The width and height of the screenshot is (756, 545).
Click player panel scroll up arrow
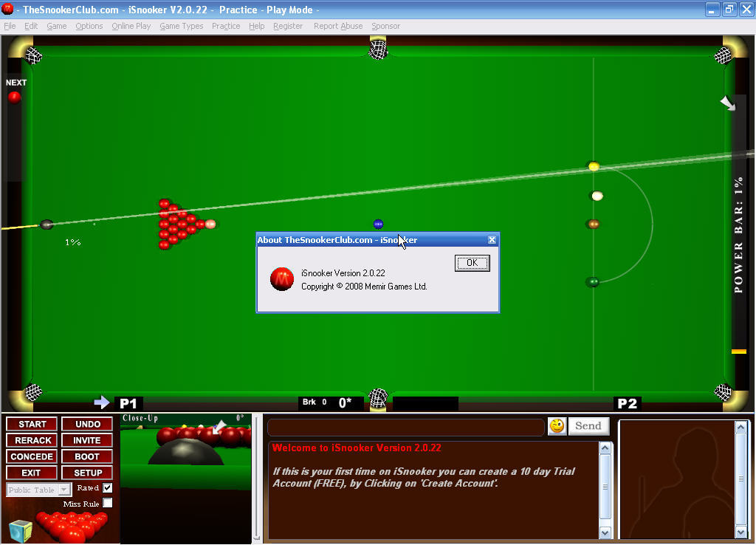coord(741,427)
